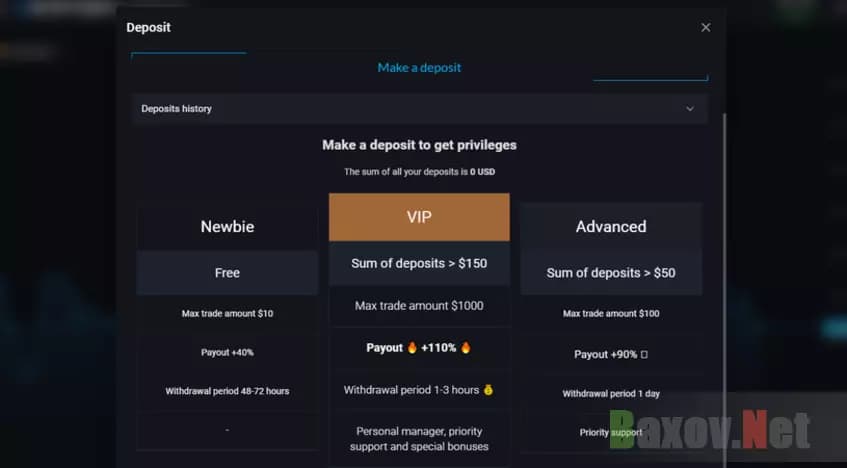This screenshot has height=468, width=847.
Task: Select the Advanced plan header
Action: point(610,227)
